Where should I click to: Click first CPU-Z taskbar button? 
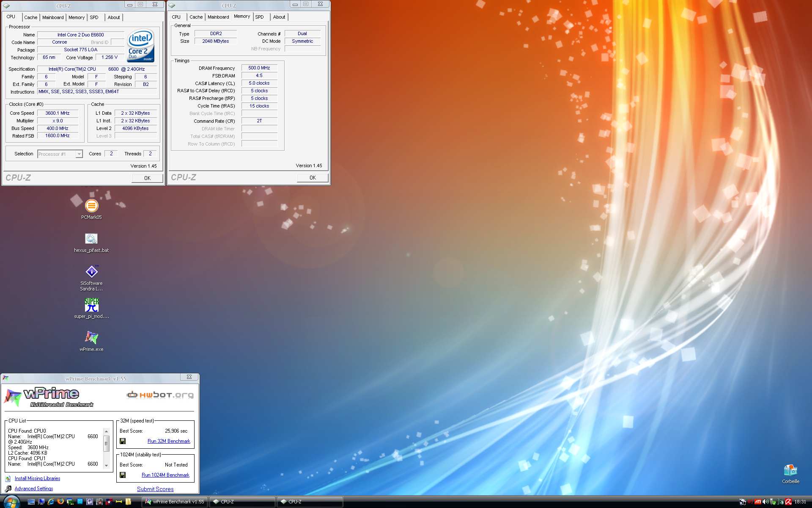[242, 502]
